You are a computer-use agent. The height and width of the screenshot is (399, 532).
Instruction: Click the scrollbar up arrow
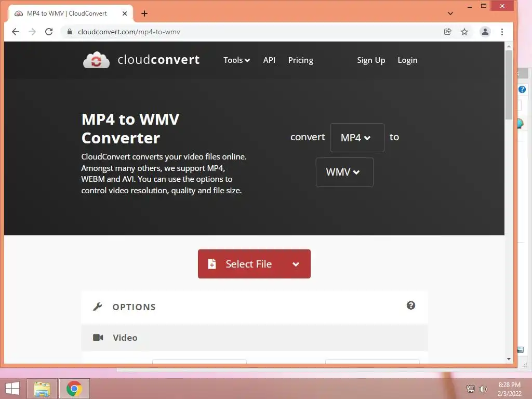click(509, 46)
